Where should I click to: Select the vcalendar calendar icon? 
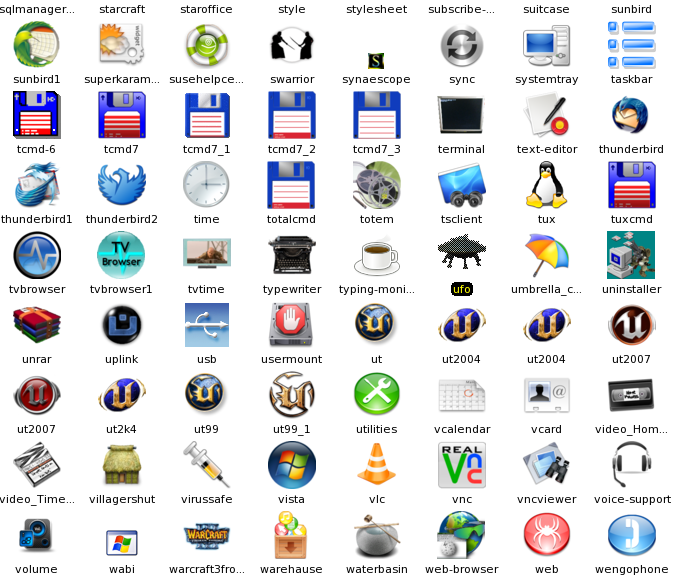click(462, 396)
